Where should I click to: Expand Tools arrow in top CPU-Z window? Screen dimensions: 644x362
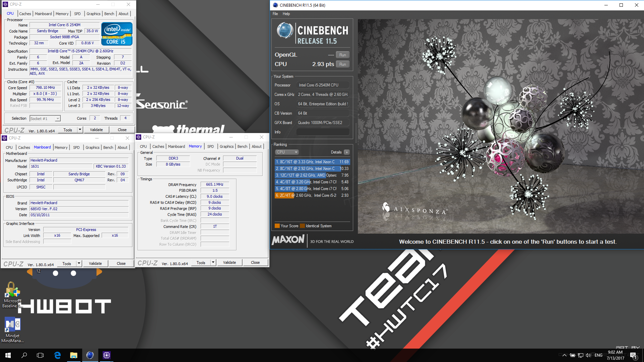pos(80,130)
